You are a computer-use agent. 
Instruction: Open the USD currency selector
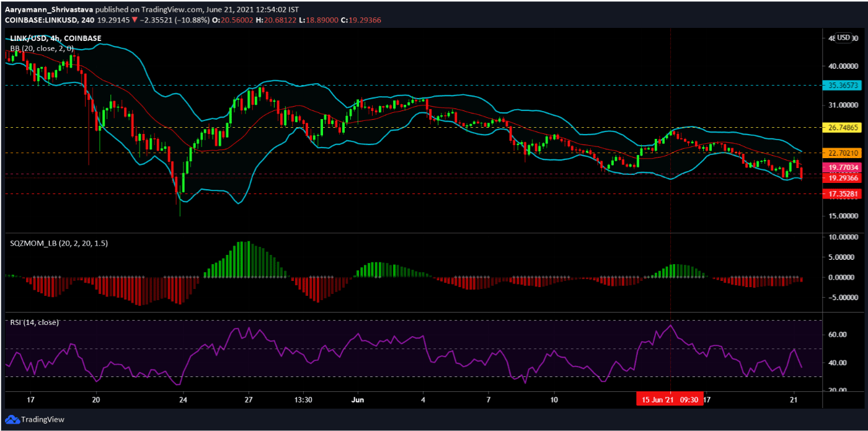843,37
